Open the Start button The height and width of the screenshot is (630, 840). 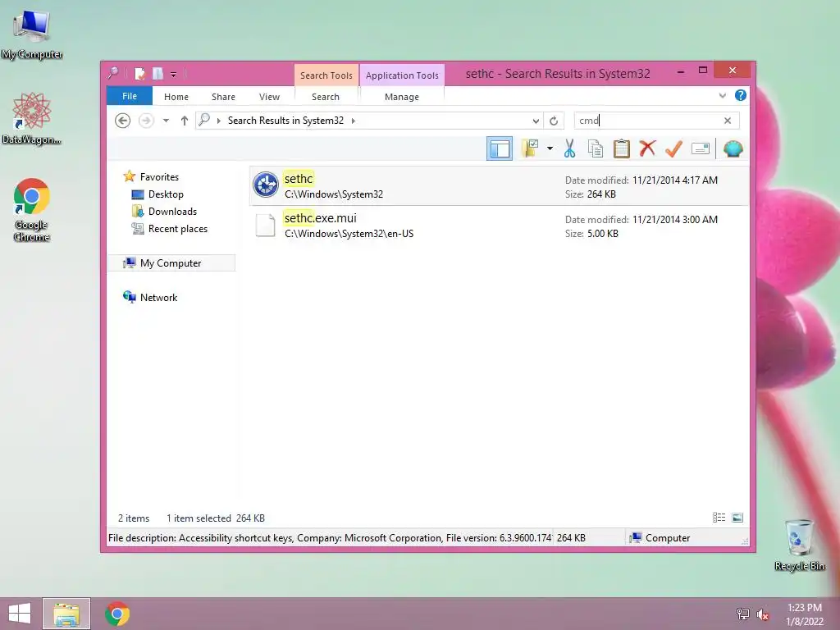pyautogui.click(x=20, y=614)
